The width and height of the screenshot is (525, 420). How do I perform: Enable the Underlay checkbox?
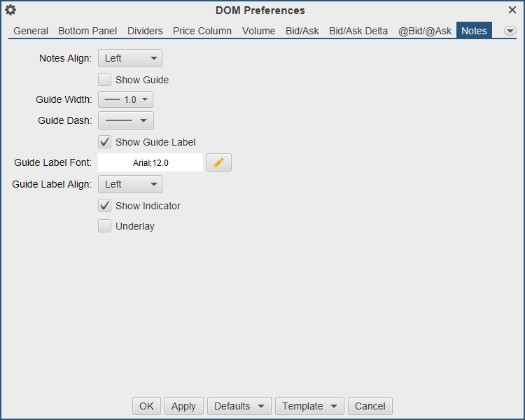[x=105, y=226]
